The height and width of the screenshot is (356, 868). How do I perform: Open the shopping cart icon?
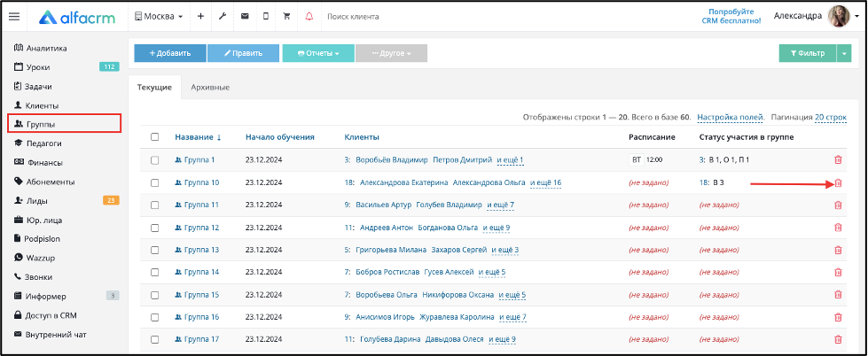pyautogui.click(x=286, y=17)
